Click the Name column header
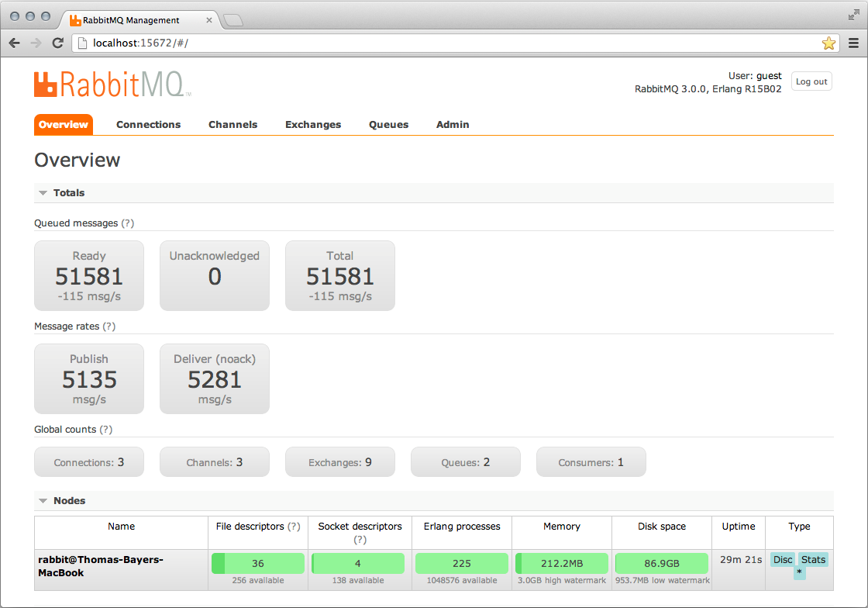Screen dimensions: 868x608 click(121, 526)
